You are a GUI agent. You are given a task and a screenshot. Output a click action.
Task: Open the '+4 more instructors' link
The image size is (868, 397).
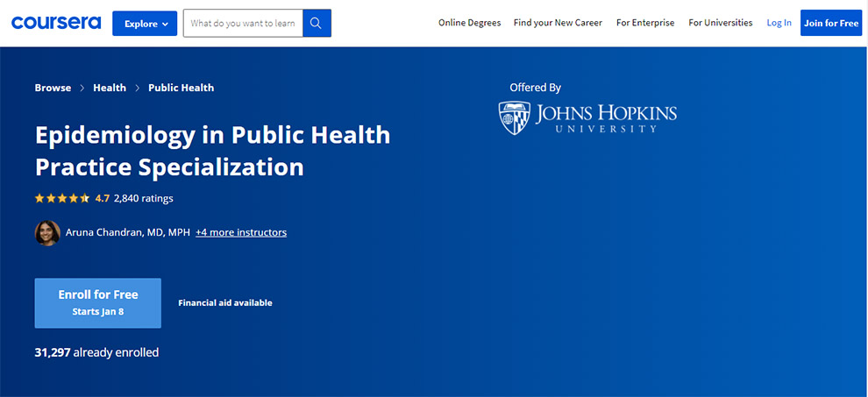pos(241,232)
